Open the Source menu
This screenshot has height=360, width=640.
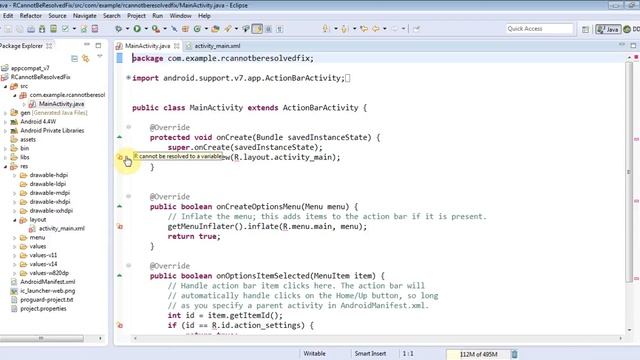click(x=57, y=16)
